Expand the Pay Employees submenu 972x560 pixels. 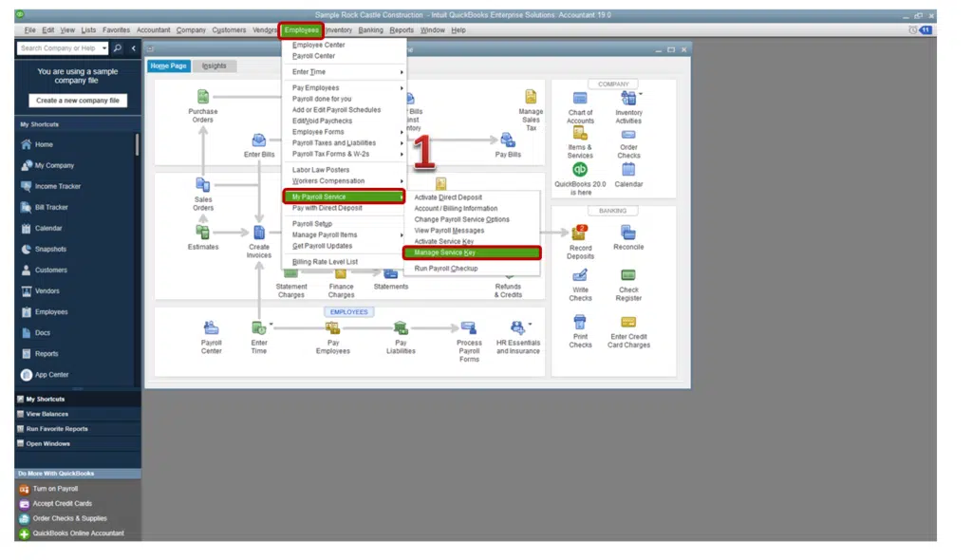click(402, 88)
